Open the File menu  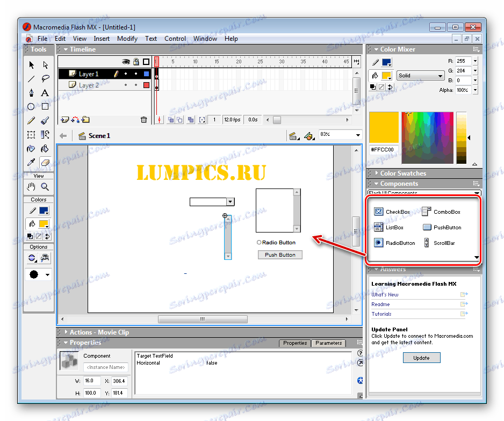tap(42, 39)
